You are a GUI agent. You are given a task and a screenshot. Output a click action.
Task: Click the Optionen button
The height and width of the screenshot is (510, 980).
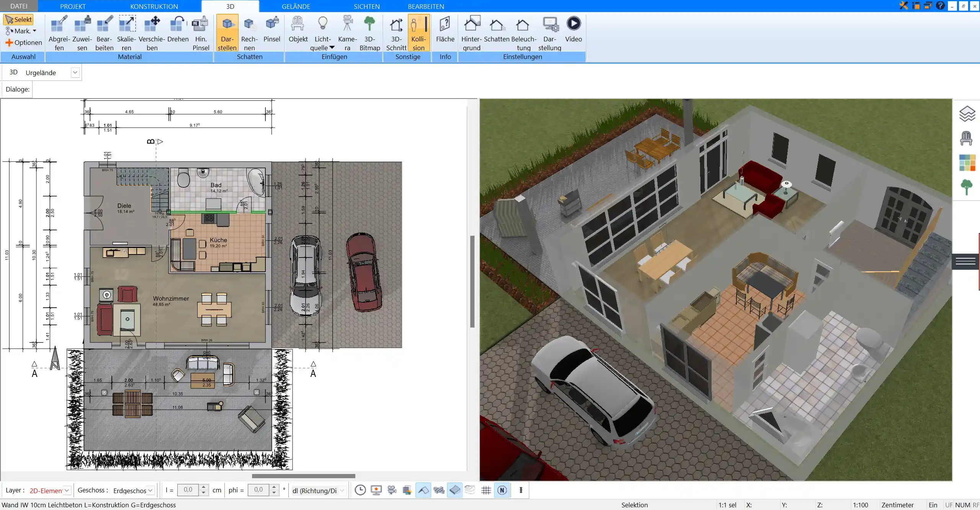(x=24, y=43)
